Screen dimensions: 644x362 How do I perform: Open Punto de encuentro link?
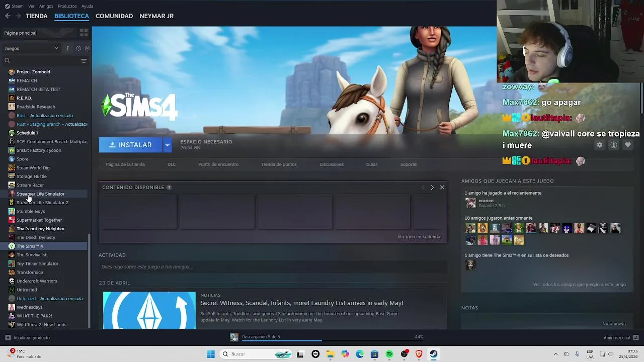218,164
